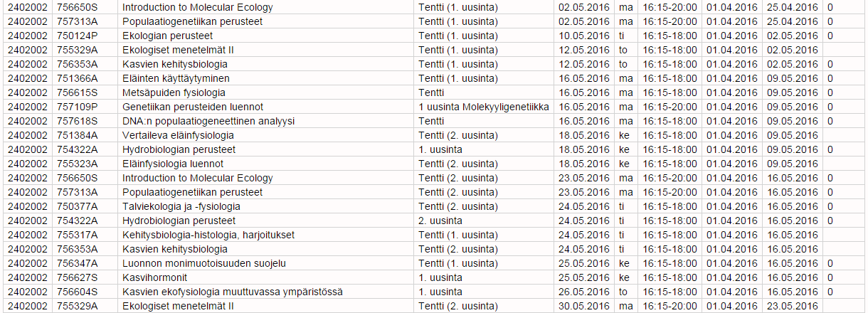Click the exam date 30.05.2016
Image resolution: width=868 pixels, height=313 pixels.
point(584,306)
